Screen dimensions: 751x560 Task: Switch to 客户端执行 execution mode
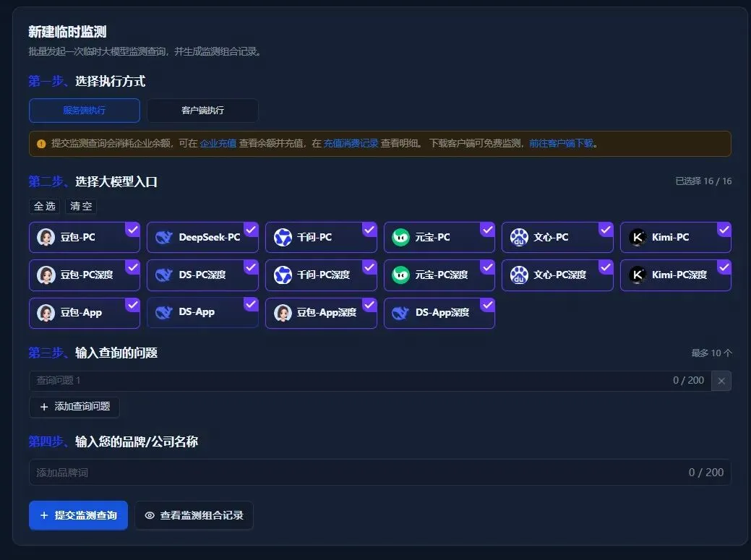click(202, 111)
